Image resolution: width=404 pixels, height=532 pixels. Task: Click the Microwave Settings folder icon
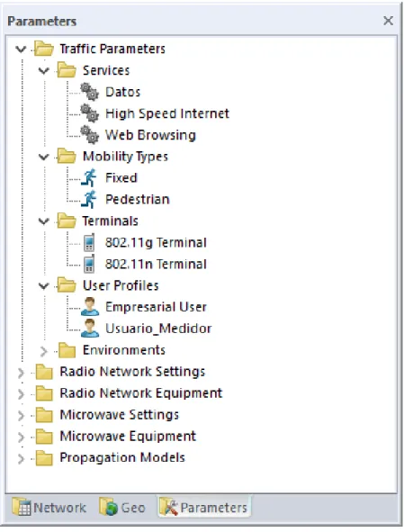coord(44,415)
